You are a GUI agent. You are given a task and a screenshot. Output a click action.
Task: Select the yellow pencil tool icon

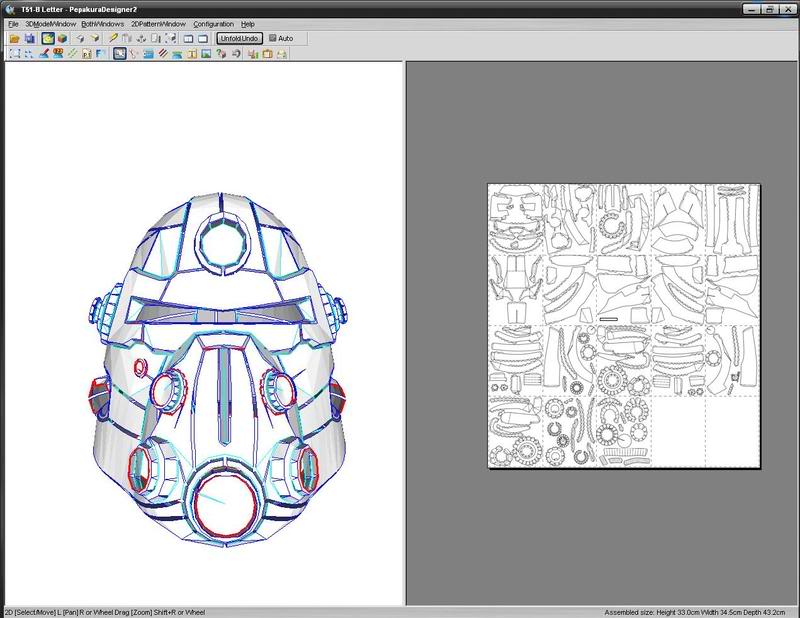click(x=113, y=38)
